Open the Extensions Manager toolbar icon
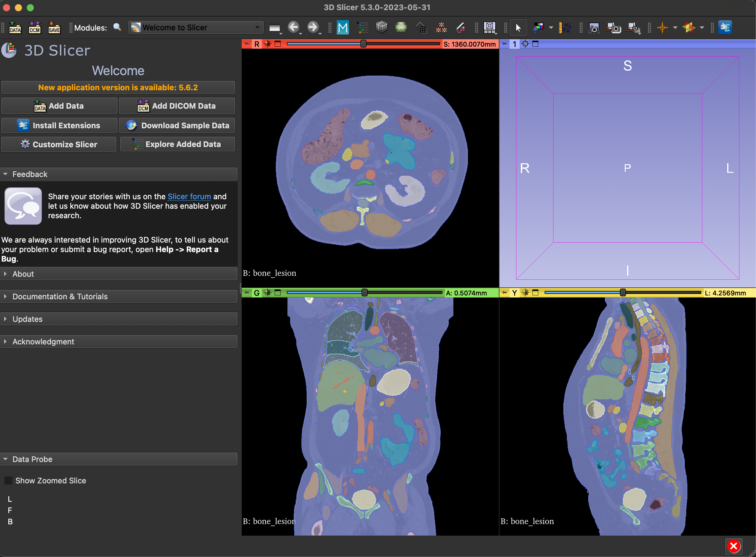756x557 pixels. [x=725, y=27]
